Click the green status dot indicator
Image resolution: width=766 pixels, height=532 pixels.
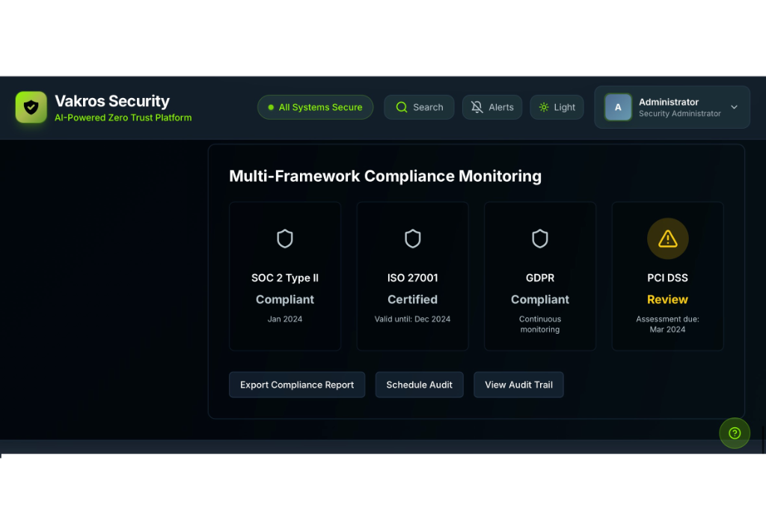(270, 107)
